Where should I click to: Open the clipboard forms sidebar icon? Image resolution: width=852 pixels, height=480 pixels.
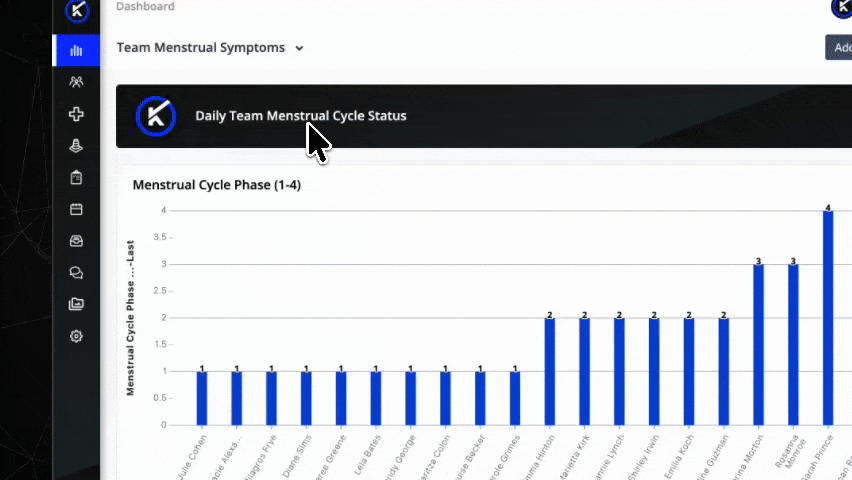pos(76,178)
